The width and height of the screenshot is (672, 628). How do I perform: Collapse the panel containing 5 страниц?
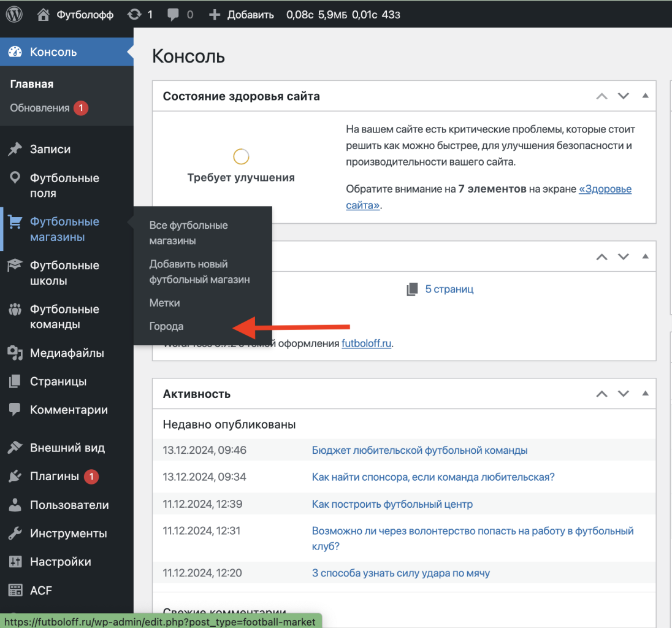(645, 256)
